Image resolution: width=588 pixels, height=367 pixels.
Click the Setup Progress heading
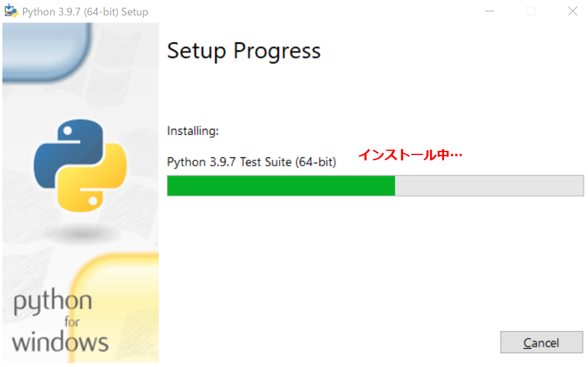click(x=244, y=51)
